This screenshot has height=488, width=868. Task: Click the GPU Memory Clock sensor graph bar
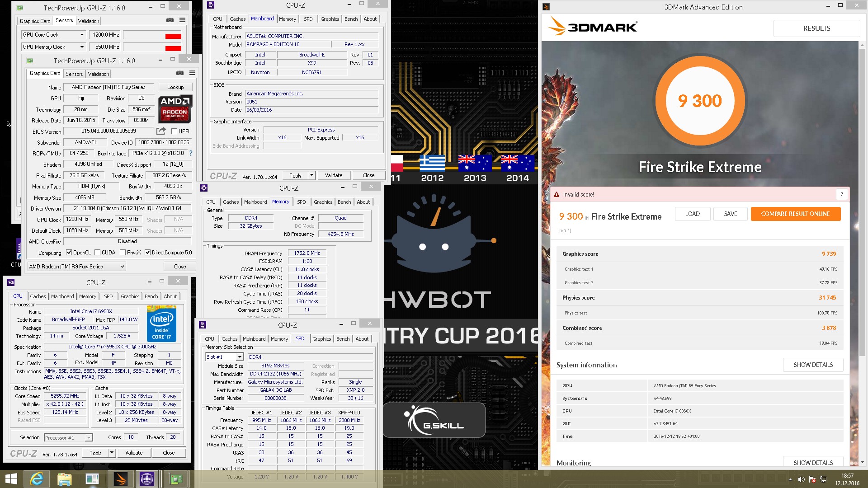(153, 47)
